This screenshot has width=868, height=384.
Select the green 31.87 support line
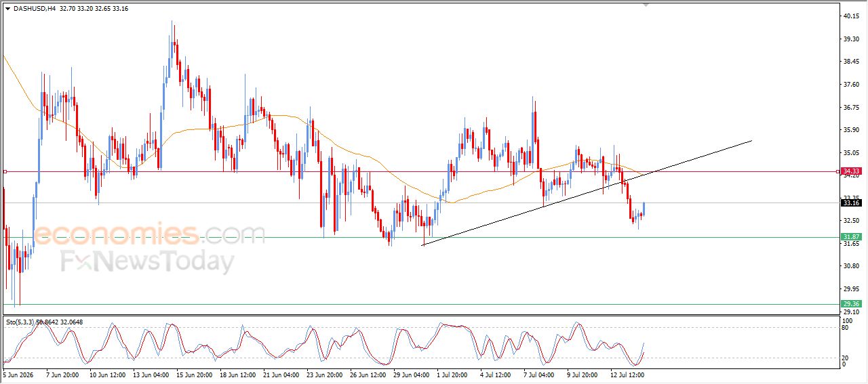420,237
